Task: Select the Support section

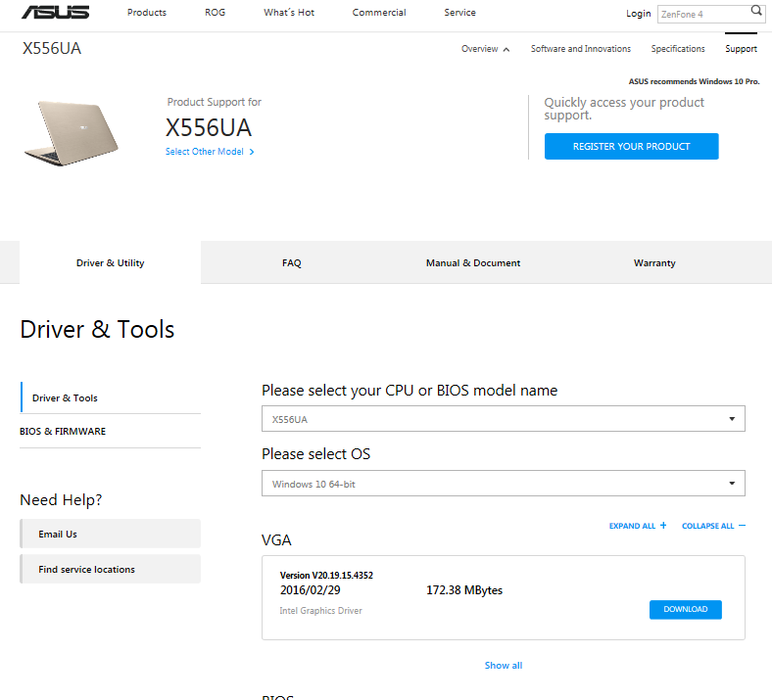Action: pos(741,49)
